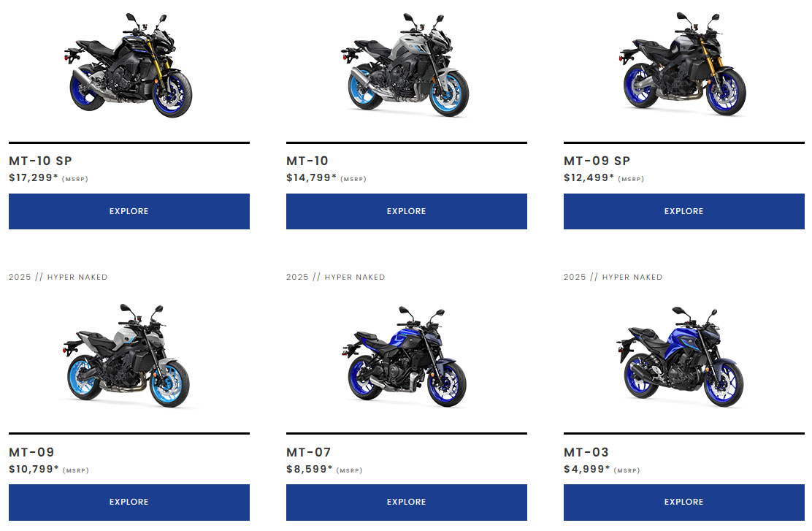Click the MT-09 motorcycle image
812x531 pixels.
coord(128,356)
